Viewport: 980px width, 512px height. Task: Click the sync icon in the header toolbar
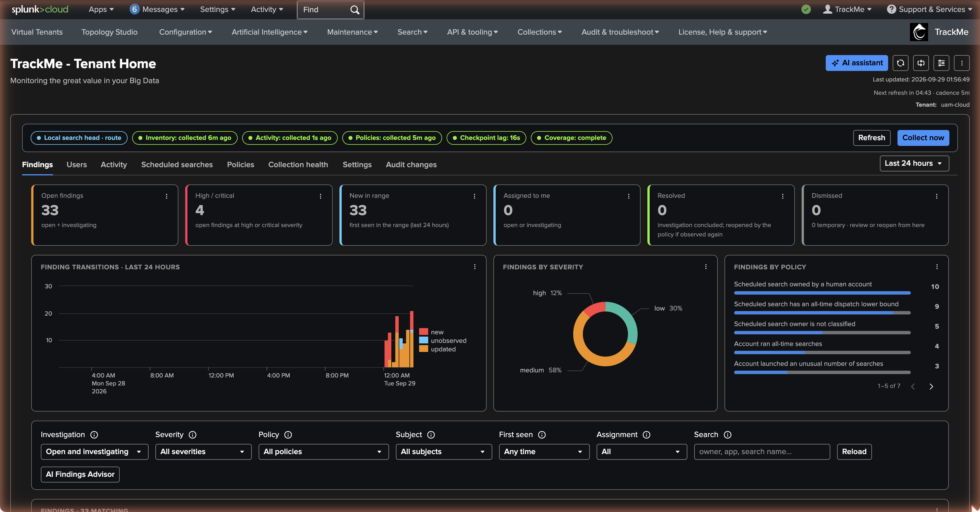click(921, 63)
